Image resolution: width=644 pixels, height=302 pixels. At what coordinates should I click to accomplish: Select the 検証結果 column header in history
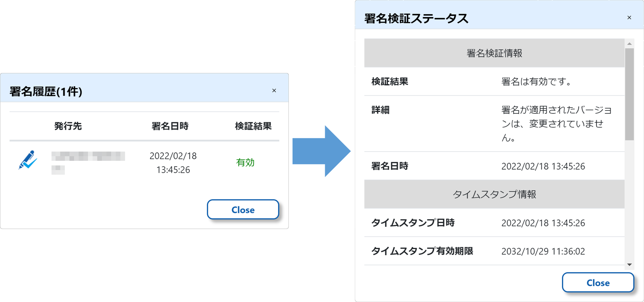coord(253,126)
